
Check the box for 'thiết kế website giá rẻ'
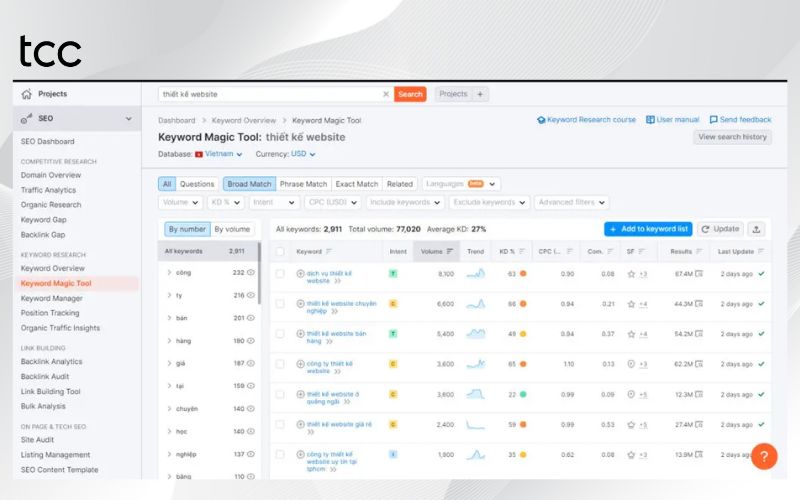click(280, 424)
